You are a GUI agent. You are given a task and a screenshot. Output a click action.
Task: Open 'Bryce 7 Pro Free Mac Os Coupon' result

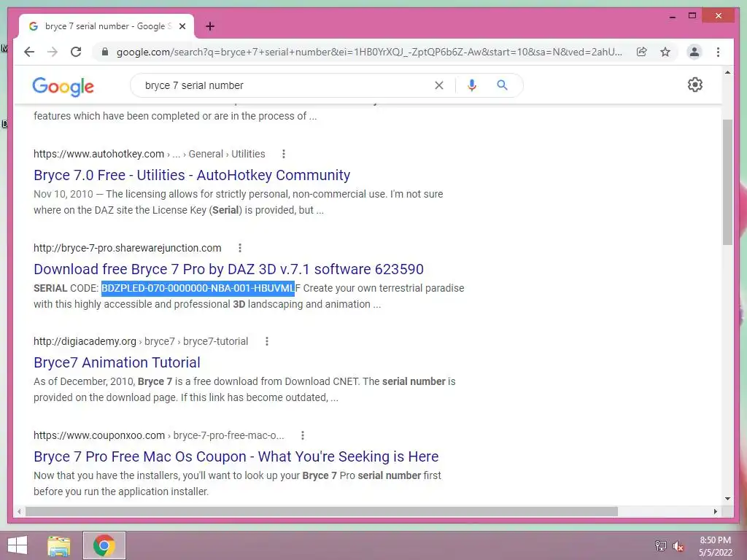click(236, 456)
